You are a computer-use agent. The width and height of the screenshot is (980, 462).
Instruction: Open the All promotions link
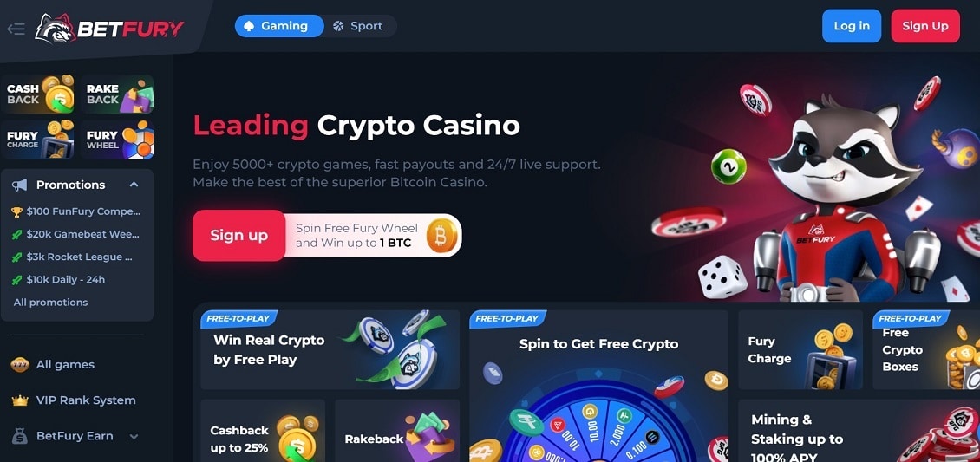[50, 303]
